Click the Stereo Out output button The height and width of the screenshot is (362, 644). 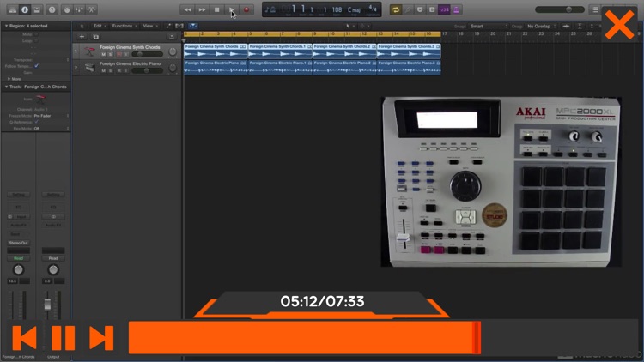[x=19, y=243]
